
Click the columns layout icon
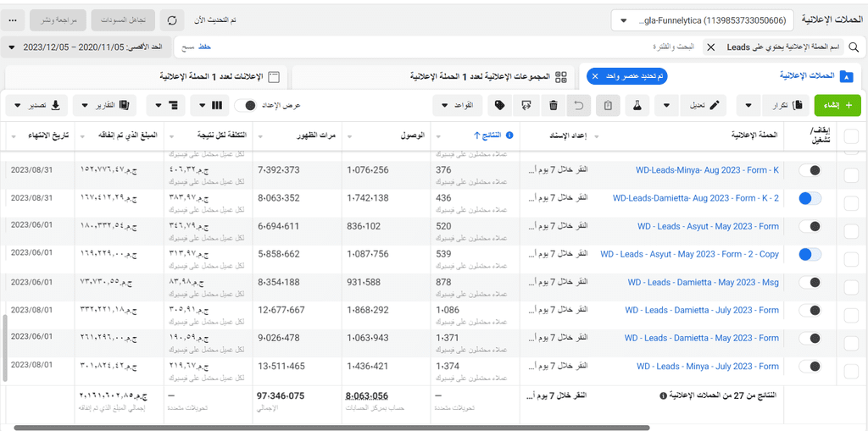tap(216, 105)
